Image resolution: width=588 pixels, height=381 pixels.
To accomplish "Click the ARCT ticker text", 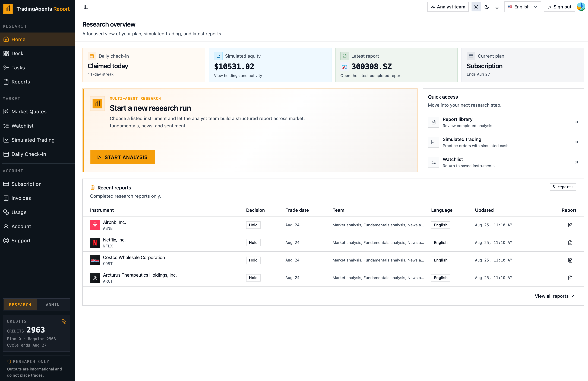I will tap(108, 281).
